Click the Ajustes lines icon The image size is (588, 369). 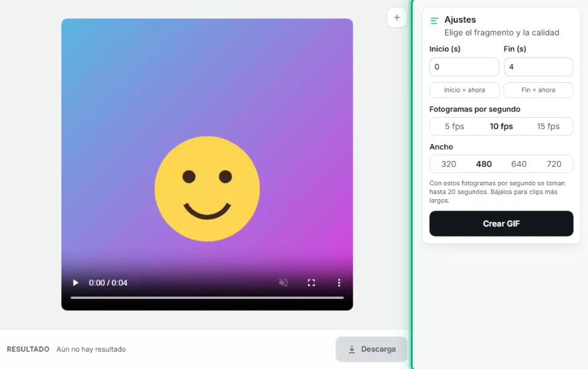click(434, 21)
